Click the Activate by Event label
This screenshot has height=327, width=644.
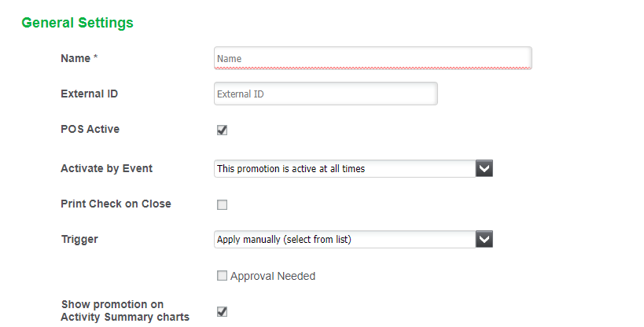[x=106, y=168]
